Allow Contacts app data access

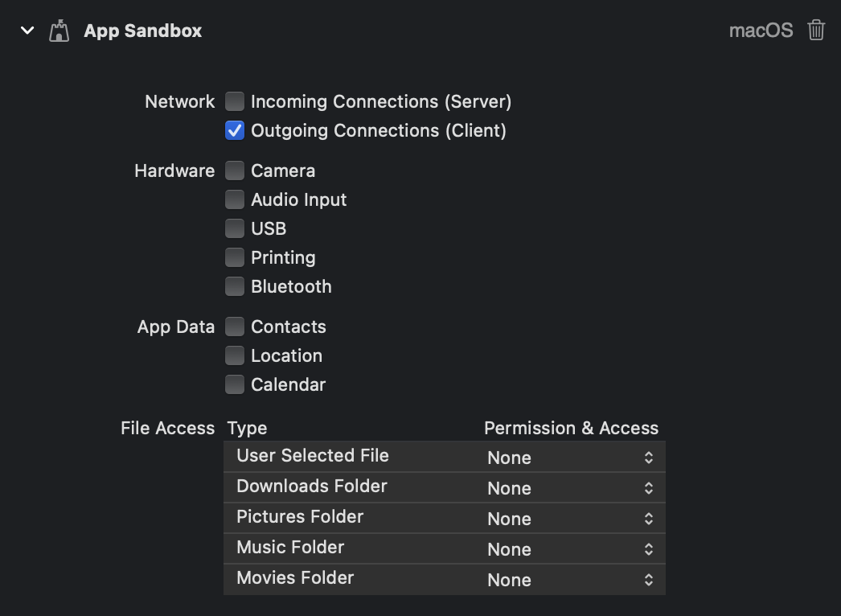235,326
